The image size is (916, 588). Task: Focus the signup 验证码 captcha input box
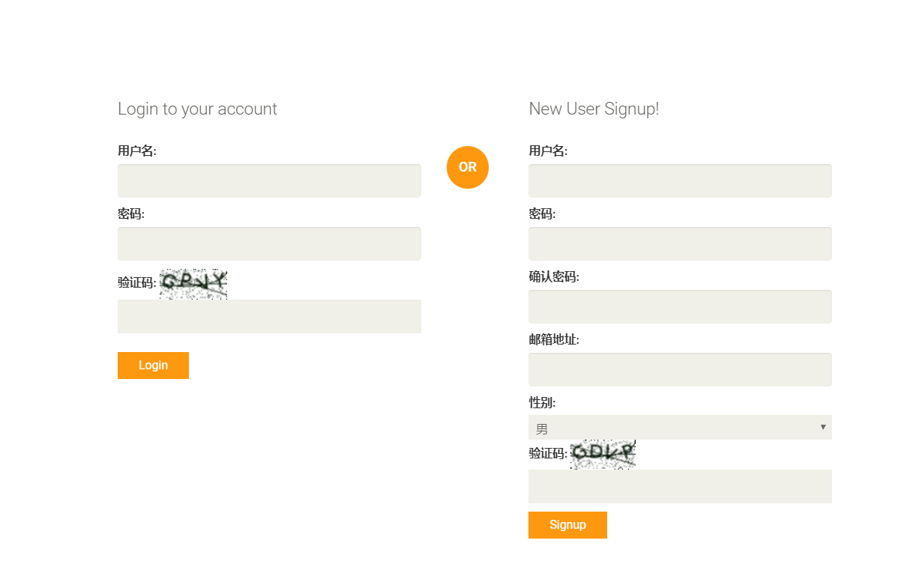pos(680,486)
